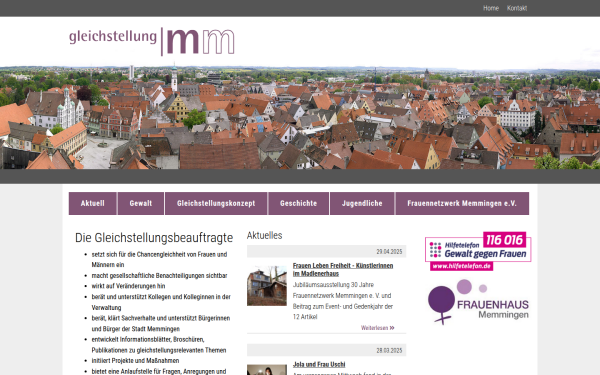Open the Gewalt menu item
Viewport: 600px width, 375px height.
coord(141,204)
